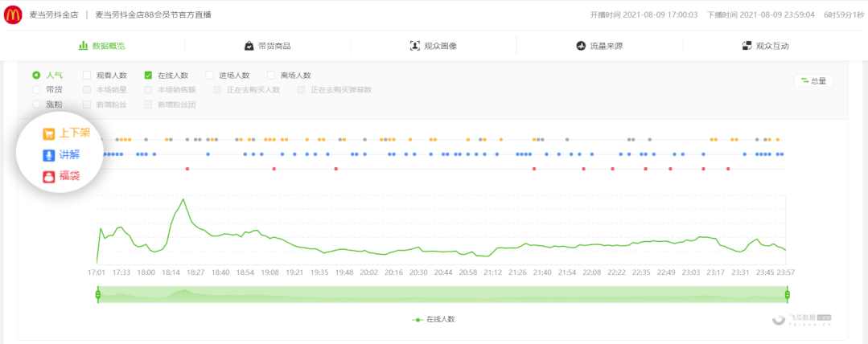Tick the 正在去购买弹幕数 checkbox
This screenshot has height=344, width=868.
(x=301, y=89)
